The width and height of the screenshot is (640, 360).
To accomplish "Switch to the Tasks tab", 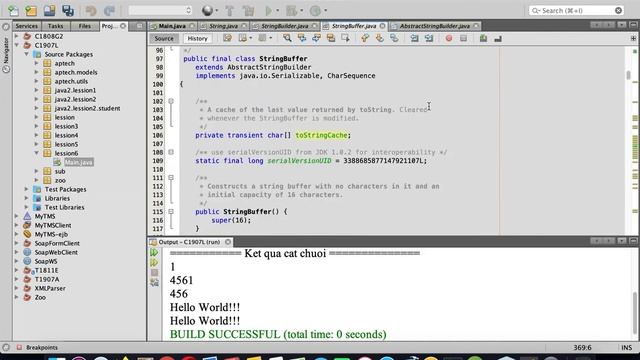I will point(56,26).
